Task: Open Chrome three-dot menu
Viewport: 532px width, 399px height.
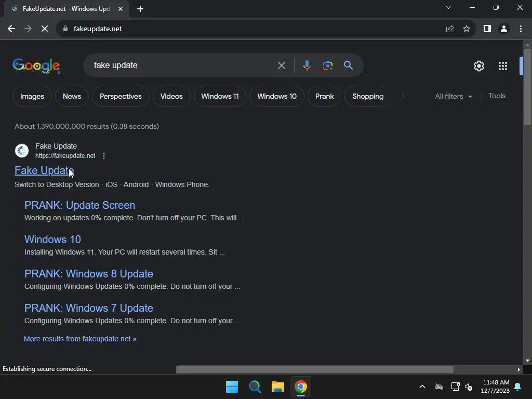Action: click(x=521, y=29)
